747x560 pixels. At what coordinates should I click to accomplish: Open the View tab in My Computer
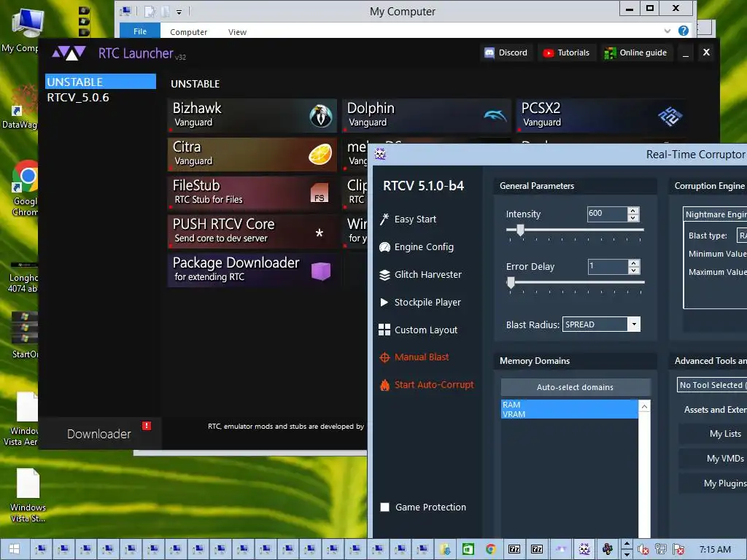(x=237, y=32)
